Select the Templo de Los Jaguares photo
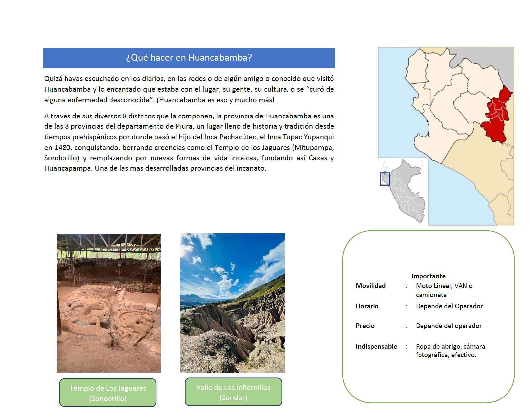530x420 pixels. [109, 303]
